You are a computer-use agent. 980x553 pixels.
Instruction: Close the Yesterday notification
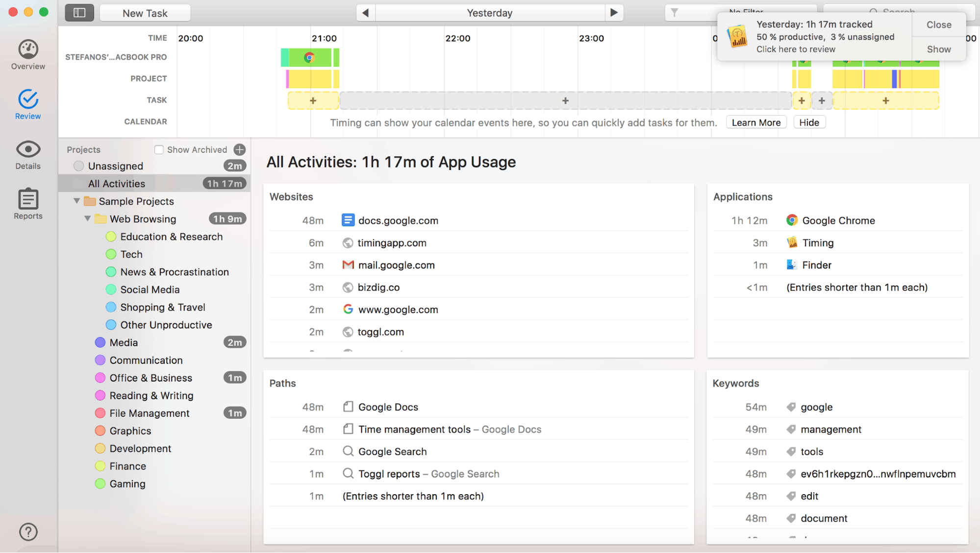point(938,24)
